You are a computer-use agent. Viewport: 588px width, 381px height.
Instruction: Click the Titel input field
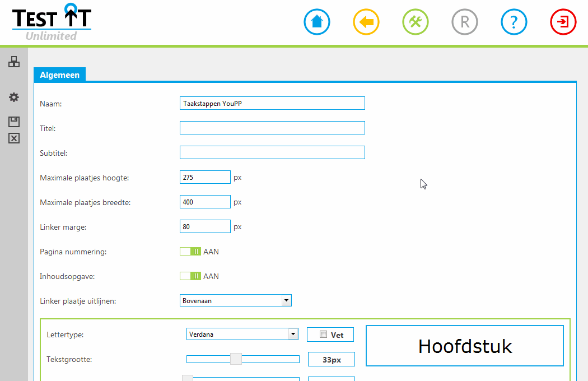[x=272, y=128]
